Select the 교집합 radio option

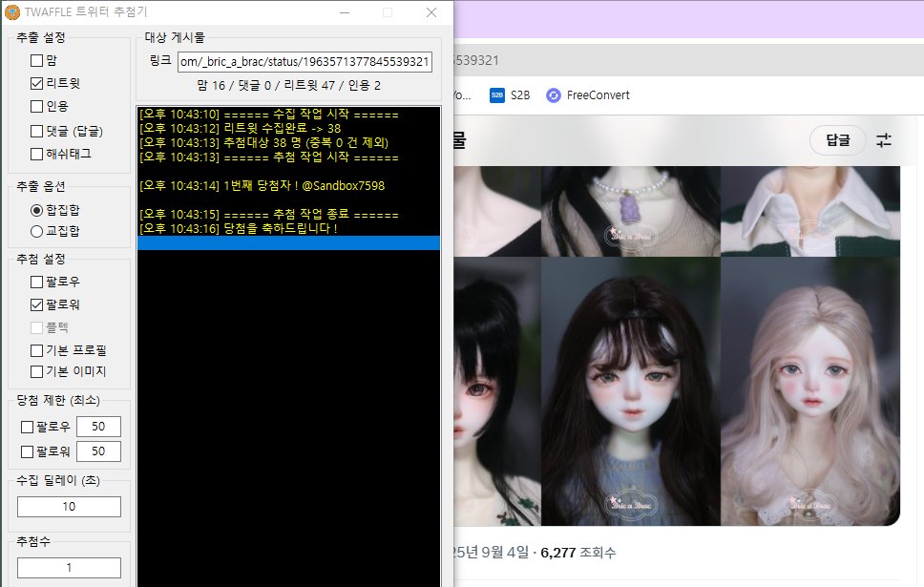(36, 231)
